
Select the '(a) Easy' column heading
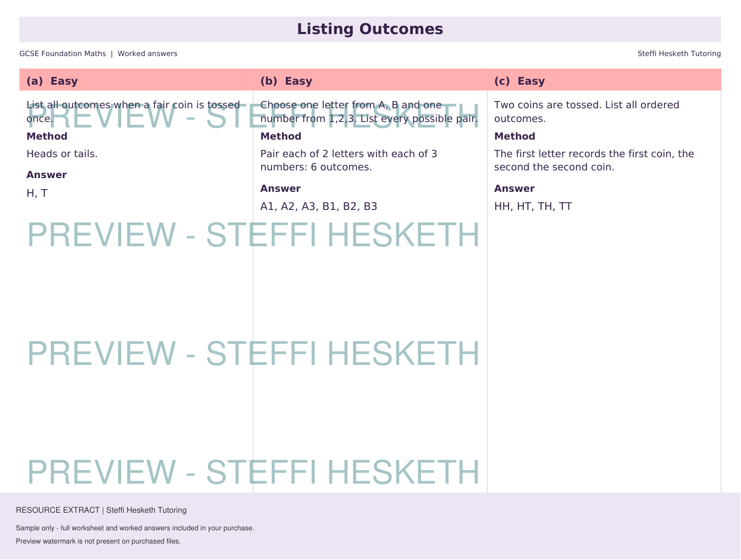(52, 81)
